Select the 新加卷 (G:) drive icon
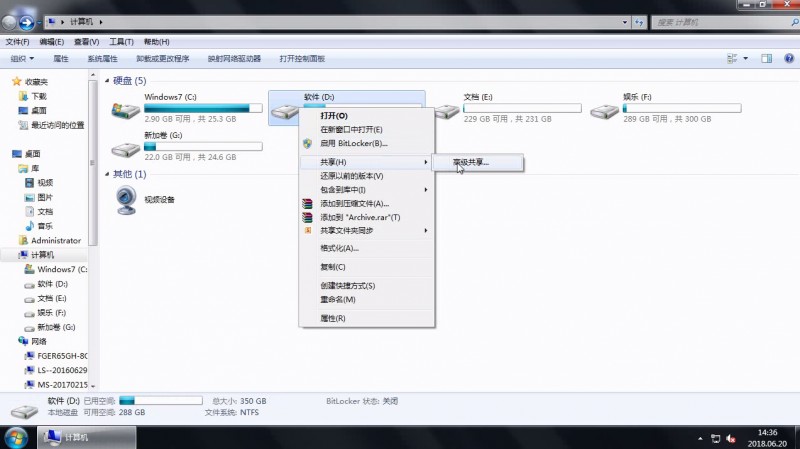The image size is (800, 449). point(126,149)
